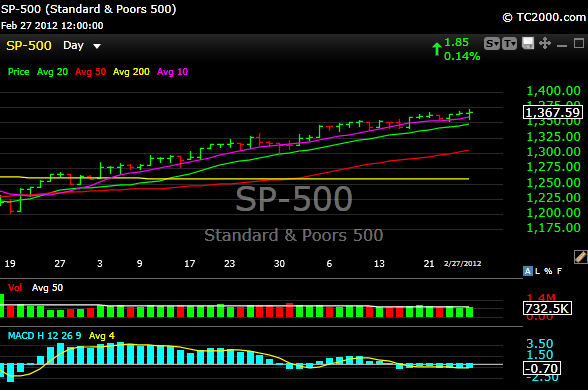Select the F scale option

559,271
